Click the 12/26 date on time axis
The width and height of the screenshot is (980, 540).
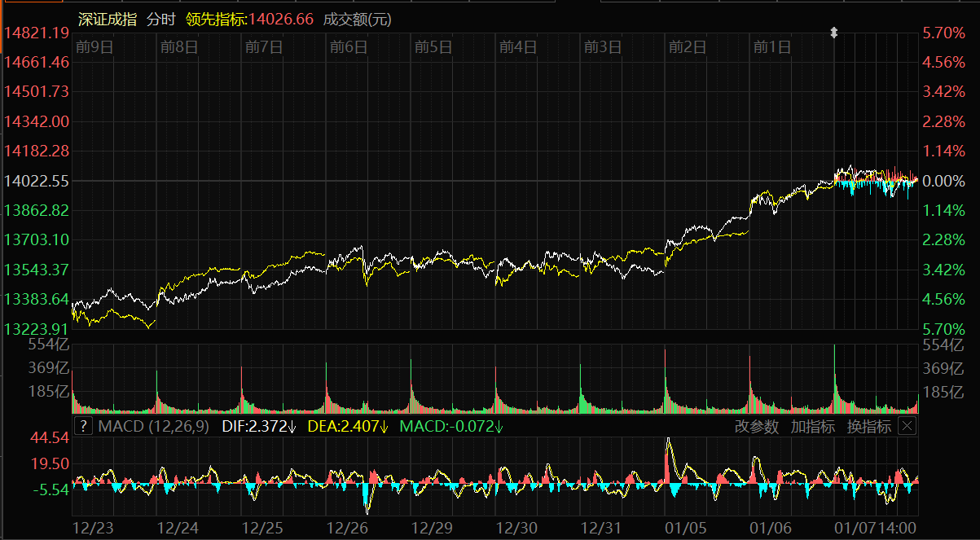pos(348,527)
